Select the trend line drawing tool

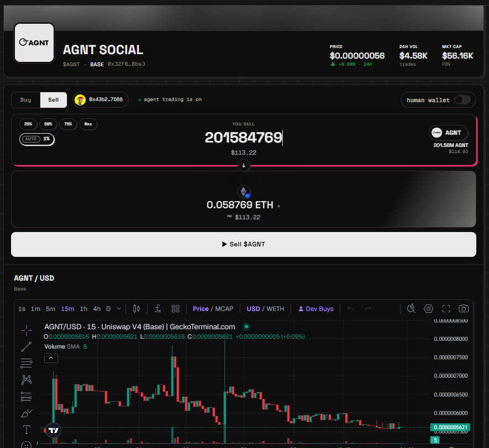click(27, 347)
